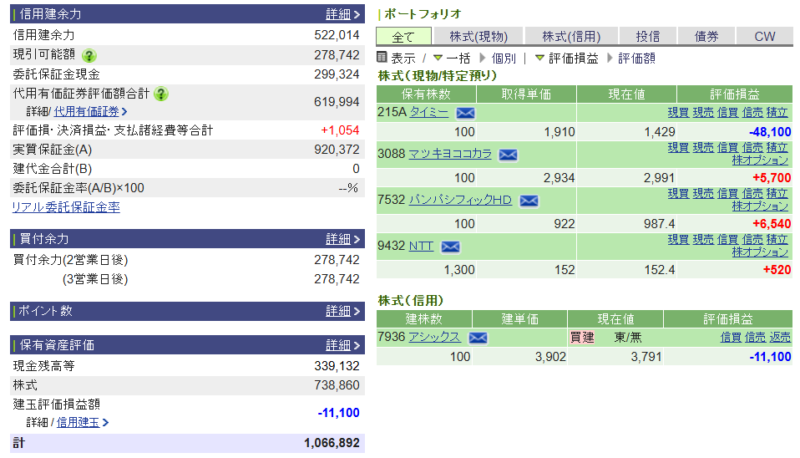Choose the 評価額 view option
The image size is (800, 458).
[636, 59]
